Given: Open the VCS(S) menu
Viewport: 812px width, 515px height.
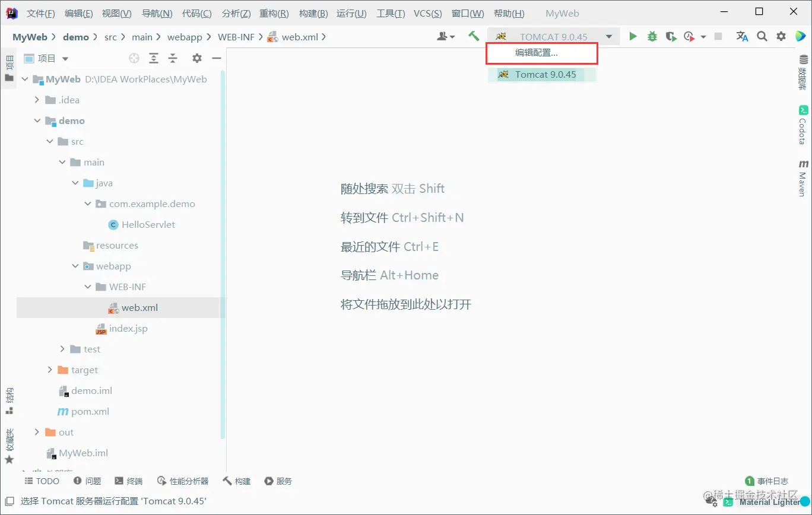Looking at the screenshot, I should (428, 14).
